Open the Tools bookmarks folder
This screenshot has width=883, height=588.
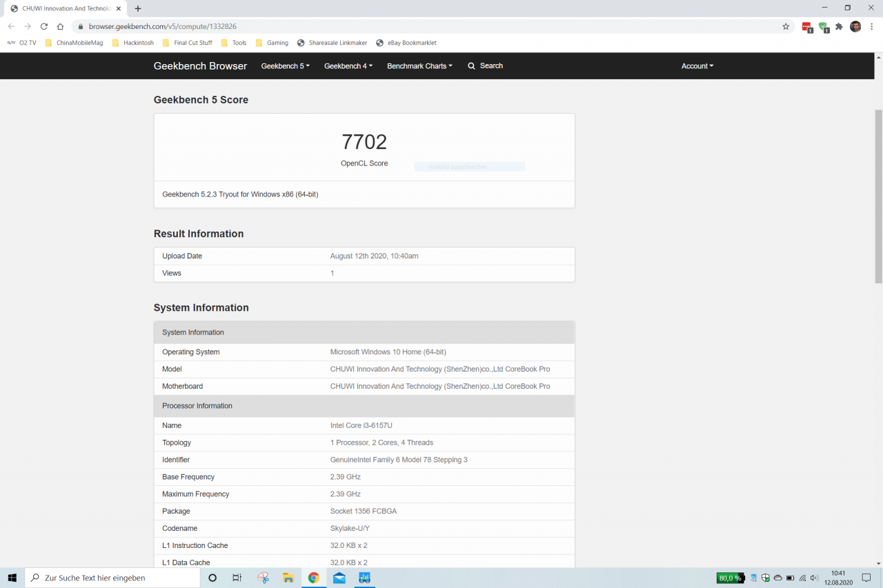[233, 43]
